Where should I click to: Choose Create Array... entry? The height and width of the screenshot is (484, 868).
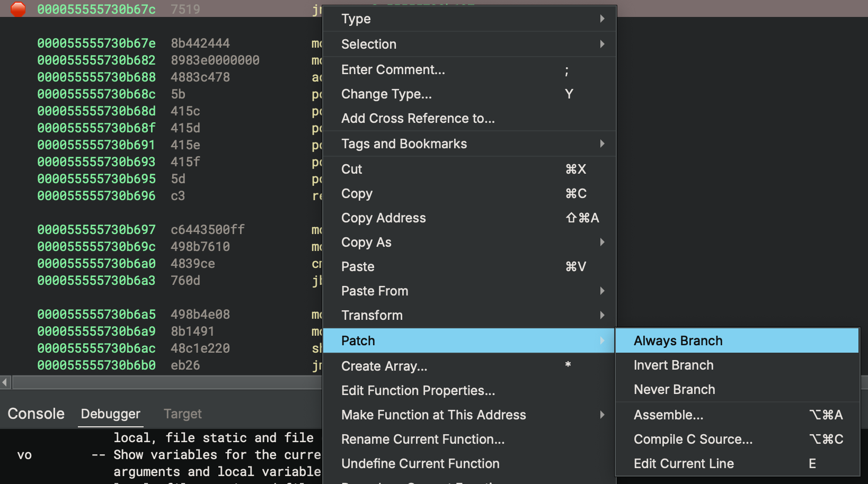coord(470,366)
